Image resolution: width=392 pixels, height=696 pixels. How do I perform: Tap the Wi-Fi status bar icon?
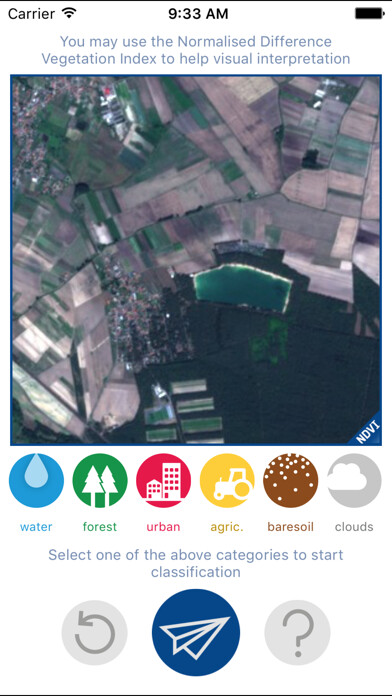[69, 13]
